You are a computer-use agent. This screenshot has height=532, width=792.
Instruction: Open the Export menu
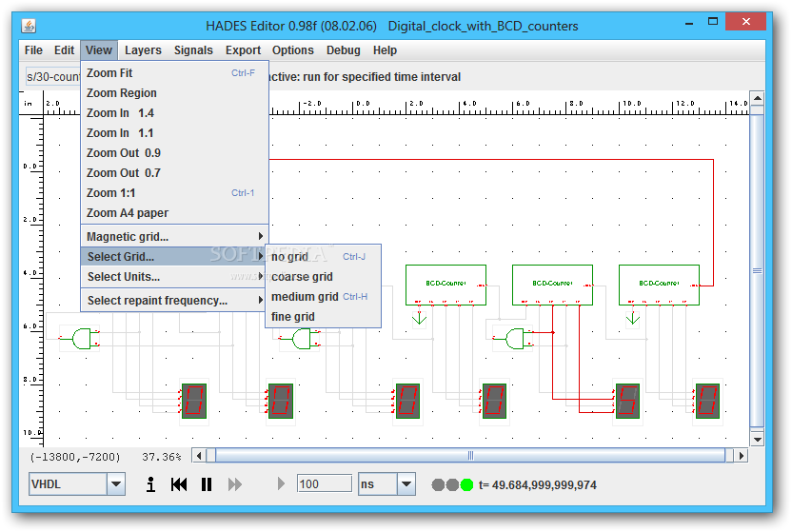[x=243, y=50]
